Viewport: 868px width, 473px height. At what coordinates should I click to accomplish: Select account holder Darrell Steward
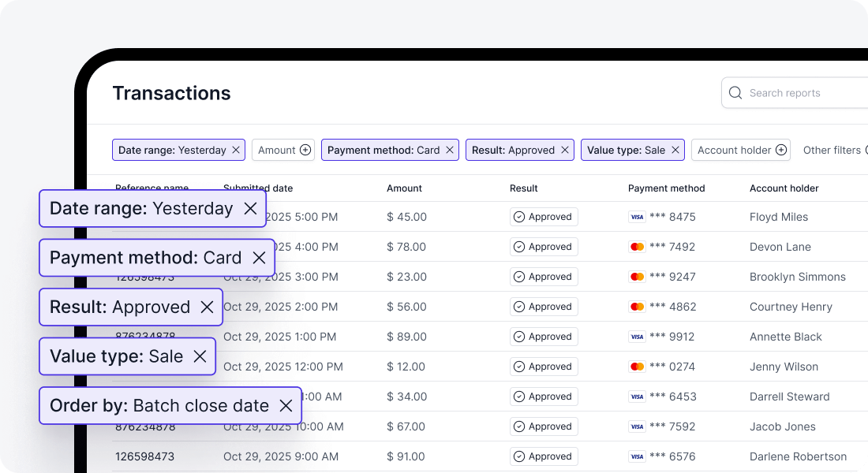coord(789,396)
